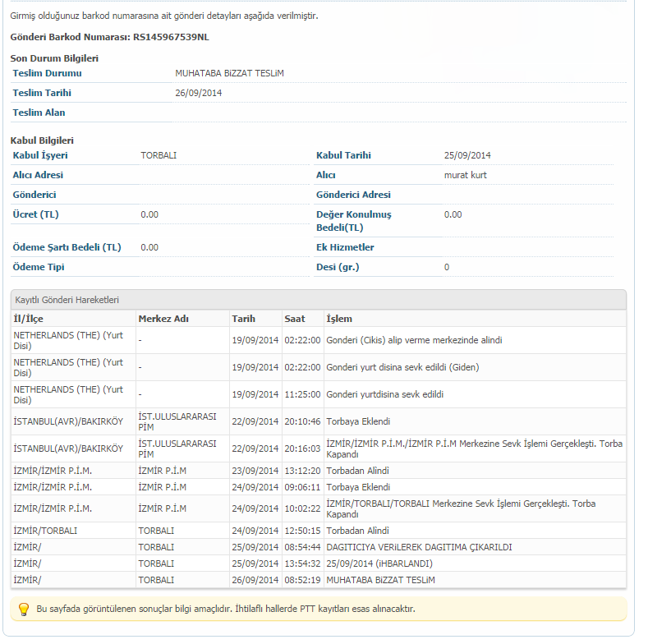The width and height of the screenshot is (648, 644).
Task: Select barcode number RS145967539NL
Action: [171, 37]
